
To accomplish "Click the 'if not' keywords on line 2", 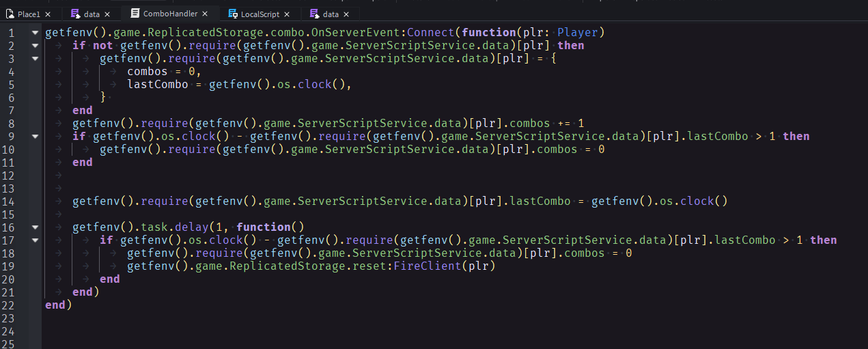I will pos(93,45).
